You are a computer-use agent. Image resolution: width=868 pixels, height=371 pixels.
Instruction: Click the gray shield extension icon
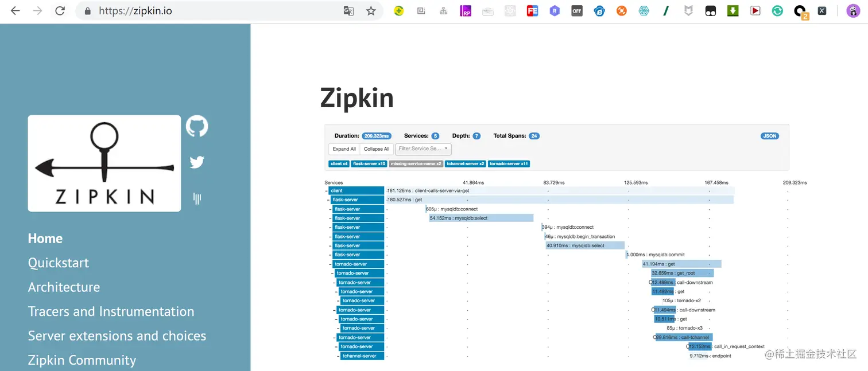[x=688, y=11]
